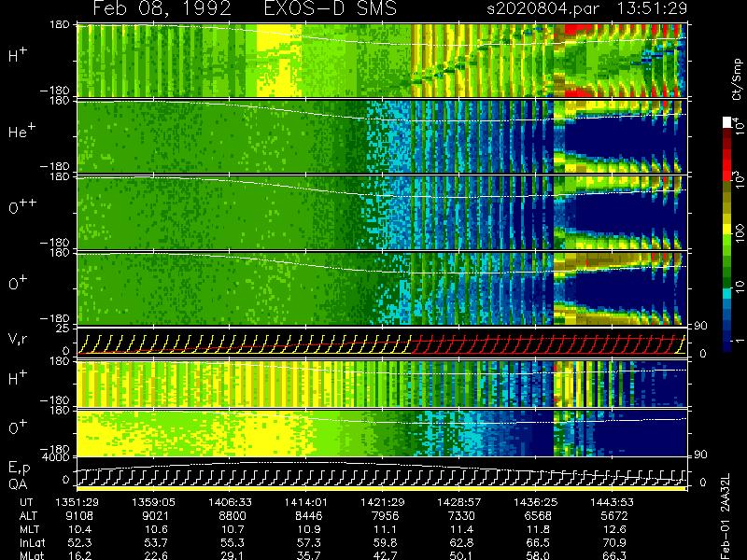Click the file name "s2020804.par"
This screenshot has width=747, height=560.
[543, 8]
